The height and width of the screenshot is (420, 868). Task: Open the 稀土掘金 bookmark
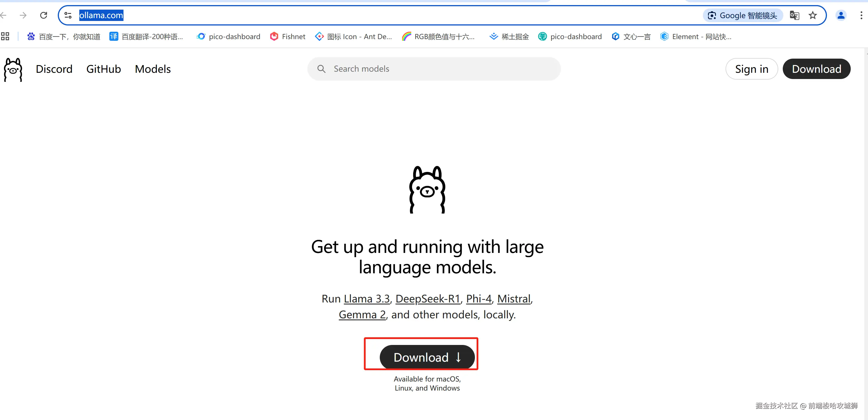tap(509, 37)
